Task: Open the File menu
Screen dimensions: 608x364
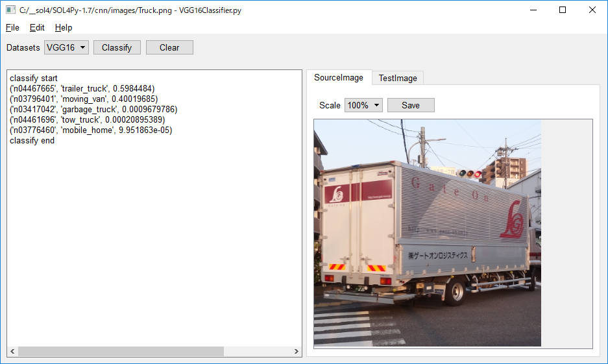Action: [x=12, y=27]
